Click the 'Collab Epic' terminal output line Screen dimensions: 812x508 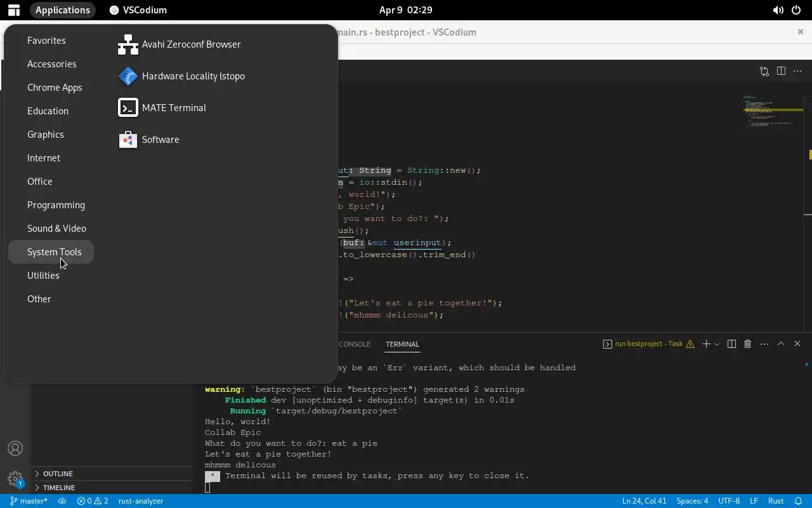click(x=233, y=432)
